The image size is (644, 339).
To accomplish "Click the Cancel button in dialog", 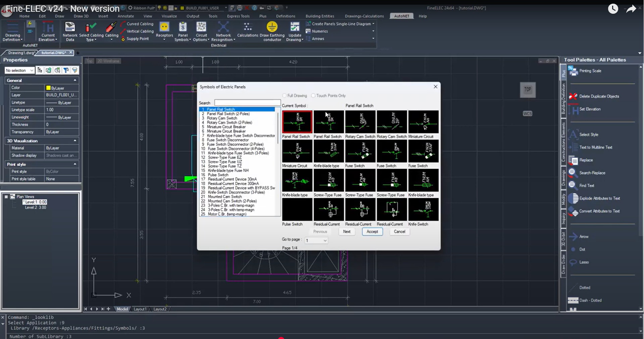I will (399, 232).
